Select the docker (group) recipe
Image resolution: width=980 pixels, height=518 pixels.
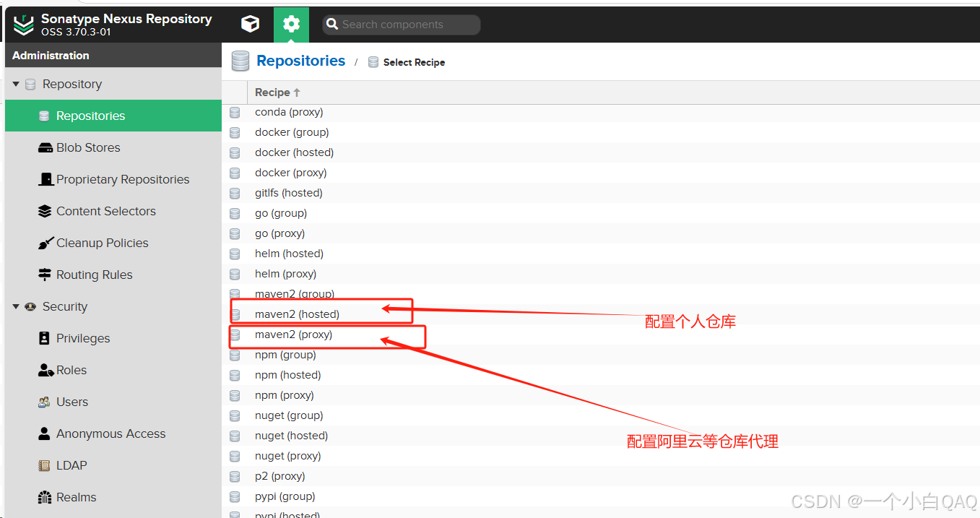click(x=601, y=132)
